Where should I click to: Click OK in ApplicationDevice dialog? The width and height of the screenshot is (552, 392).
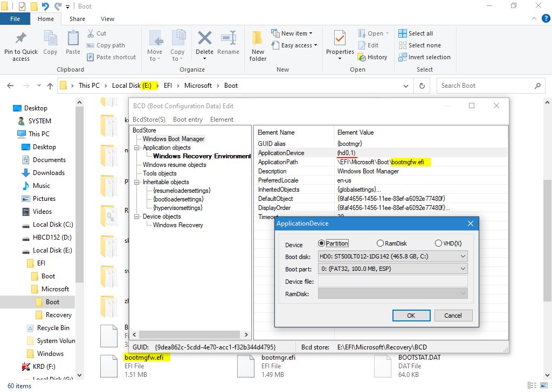(x=411, y=316)
